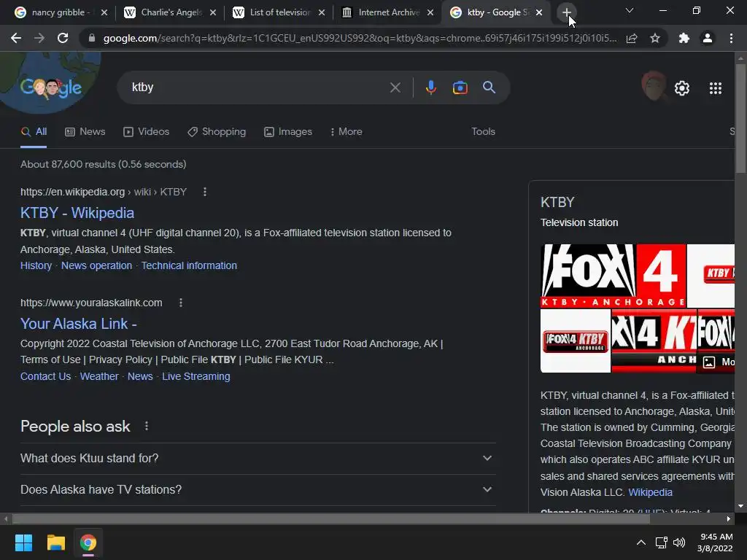Screen dimensions: 747x560
Task: Close the Internet Archive tab
Action: pyautogui.click(x=430, y=12)
